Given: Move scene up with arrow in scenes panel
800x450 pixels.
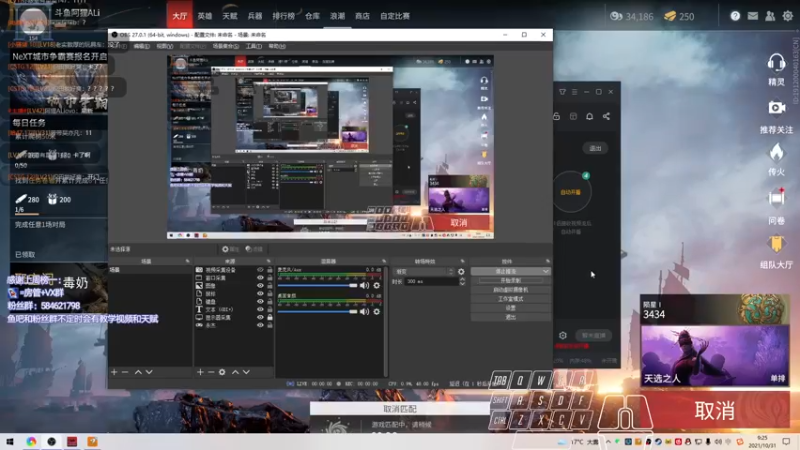Looking at the screenshot, I should (138, 372).
